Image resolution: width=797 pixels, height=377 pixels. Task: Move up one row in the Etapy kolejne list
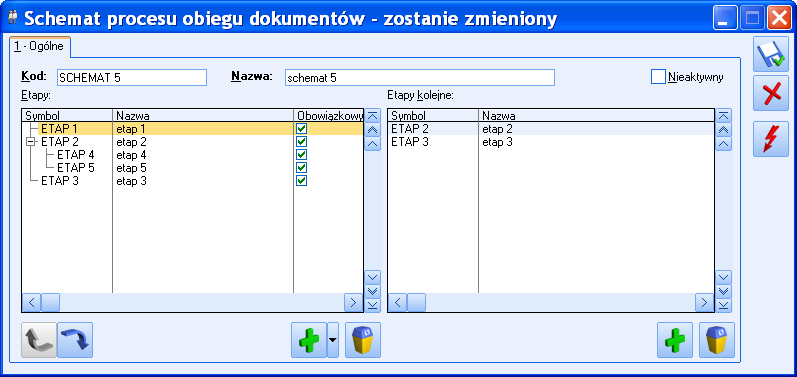[723, 144]
